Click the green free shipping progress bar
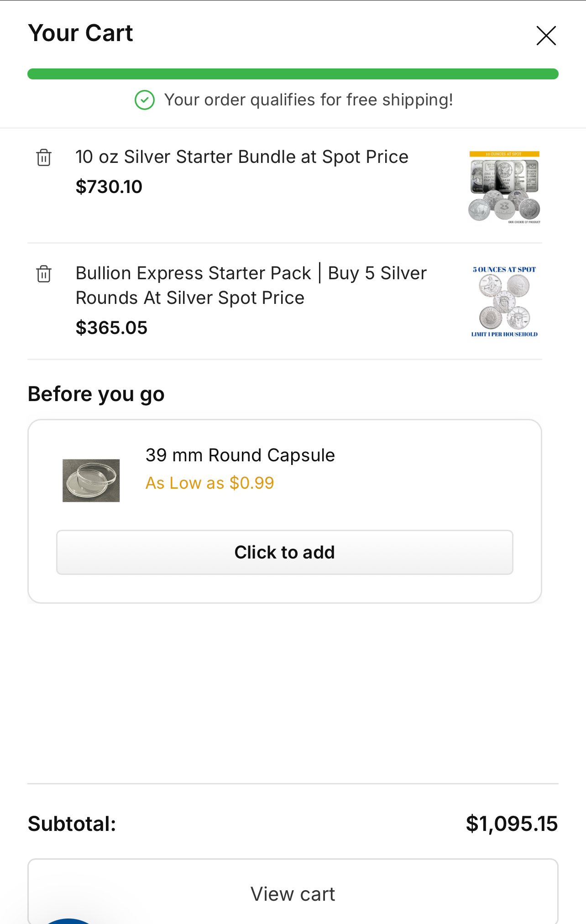This screenshot has width=586, height=924. (293, 74)
